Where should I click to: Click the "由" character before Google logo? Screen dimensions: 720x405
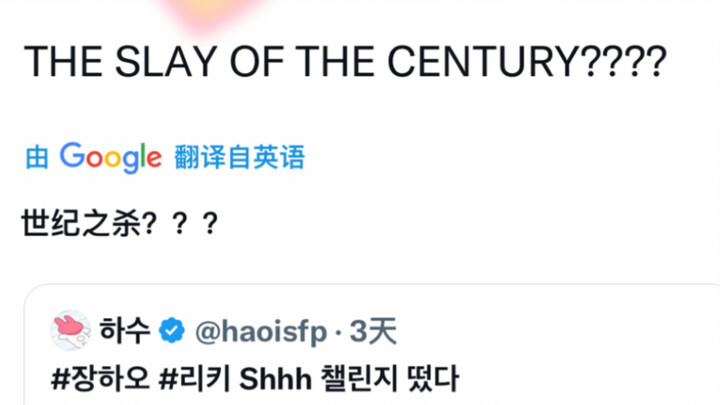pos(36,157)
